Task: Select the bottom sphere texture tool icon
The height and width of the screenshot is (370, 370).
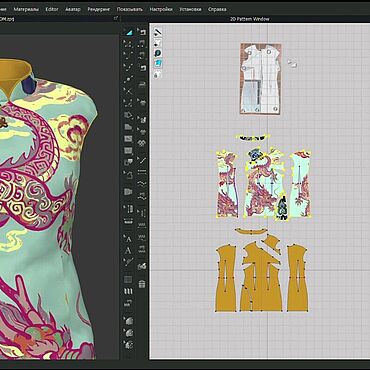Action: (x=128, y=344)
